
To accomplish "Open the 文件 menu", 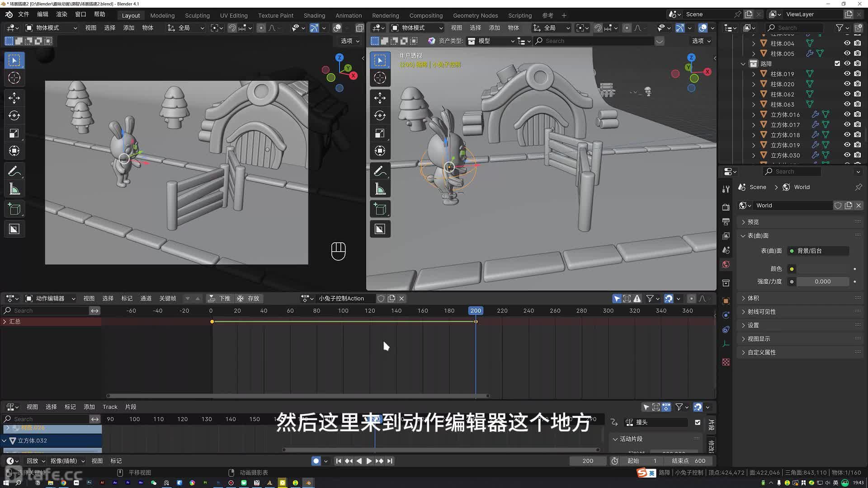I will (x=24, y=14).
